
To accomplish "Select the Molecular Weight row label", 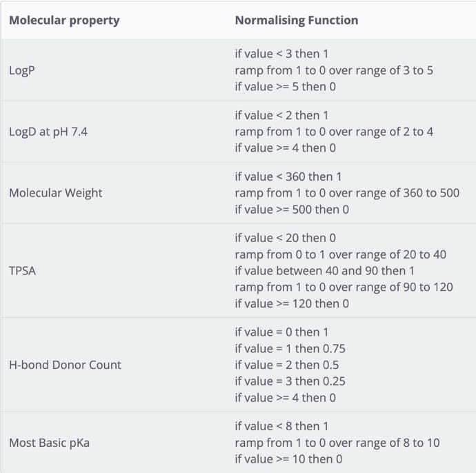I will click(56, 193).
